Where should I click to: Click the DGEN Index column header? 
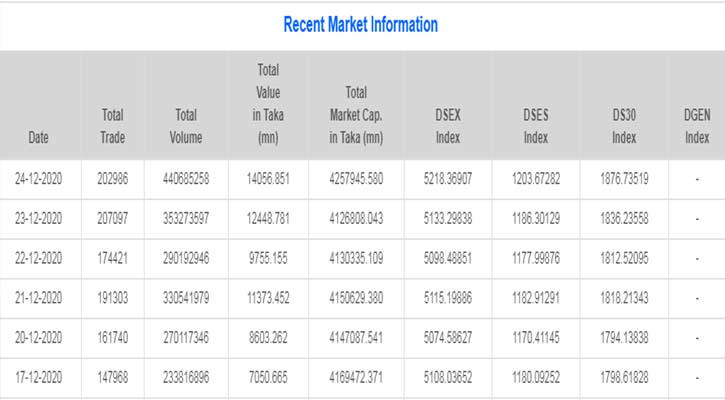pos(696,126)
